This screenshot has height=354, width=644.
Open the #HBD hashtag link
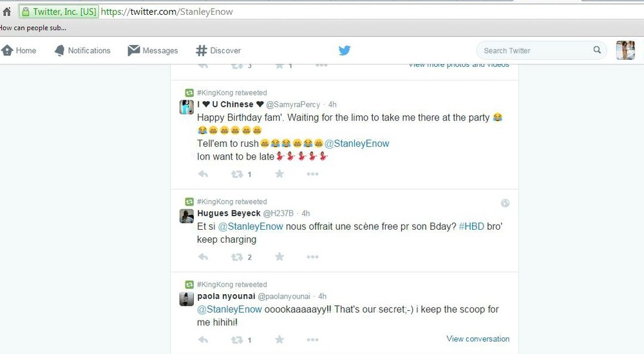(471, 227)
